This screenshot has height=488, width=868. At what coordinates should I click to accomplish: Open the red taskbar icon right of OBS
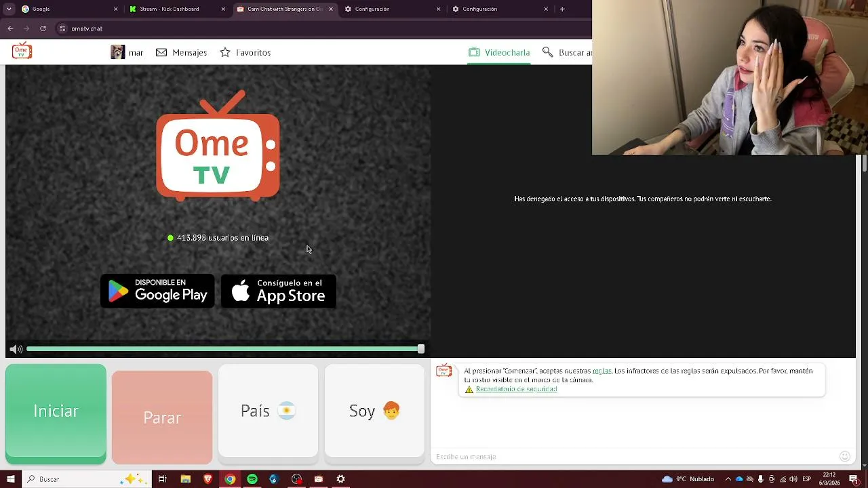(x=319, y=479)
